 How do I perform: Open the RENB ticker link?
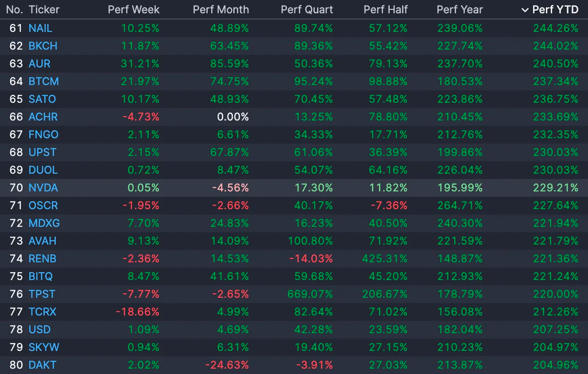coord(43,259)
